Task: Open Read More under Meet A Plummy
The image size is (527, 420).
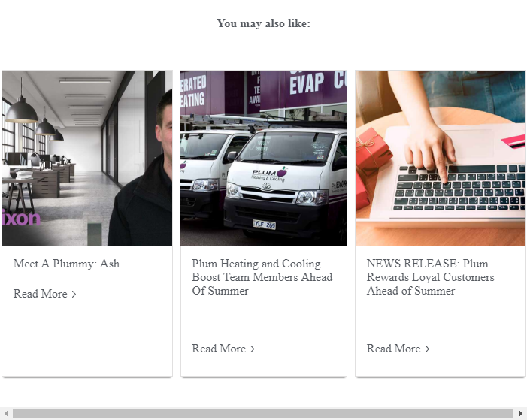Action: [41, 294]
